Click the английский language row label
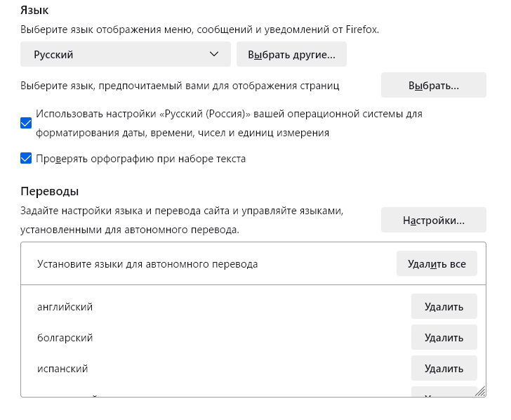 (x=65, y=307)
